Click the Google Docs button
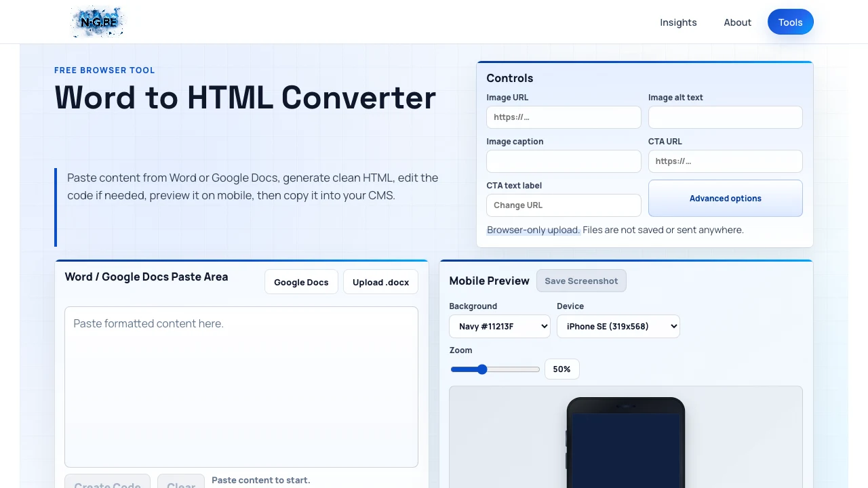This screenshot has height=488, width=868. pos(301,282)
